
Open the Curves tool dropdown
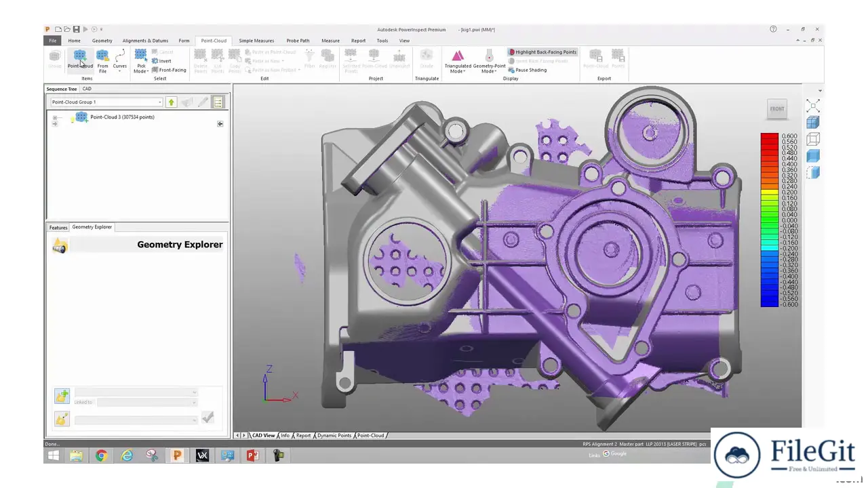(x=120, y=61)
